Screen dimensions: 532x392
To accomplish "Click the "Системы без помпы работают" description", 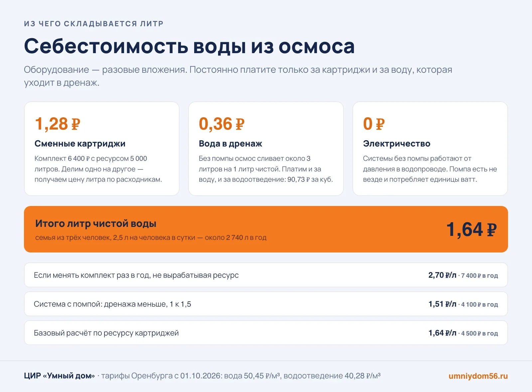I will (x=430, y=169).
